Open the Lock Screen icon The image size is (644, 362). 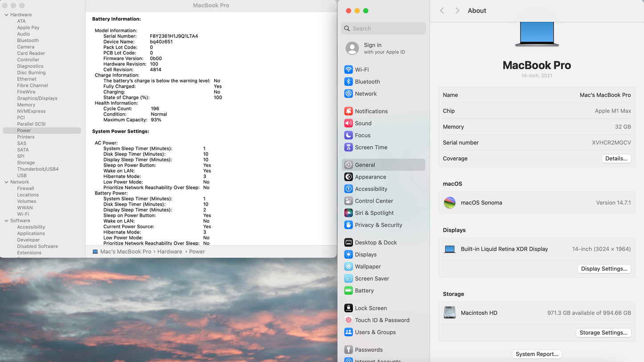pyautogui.click(x=349, y=308)
